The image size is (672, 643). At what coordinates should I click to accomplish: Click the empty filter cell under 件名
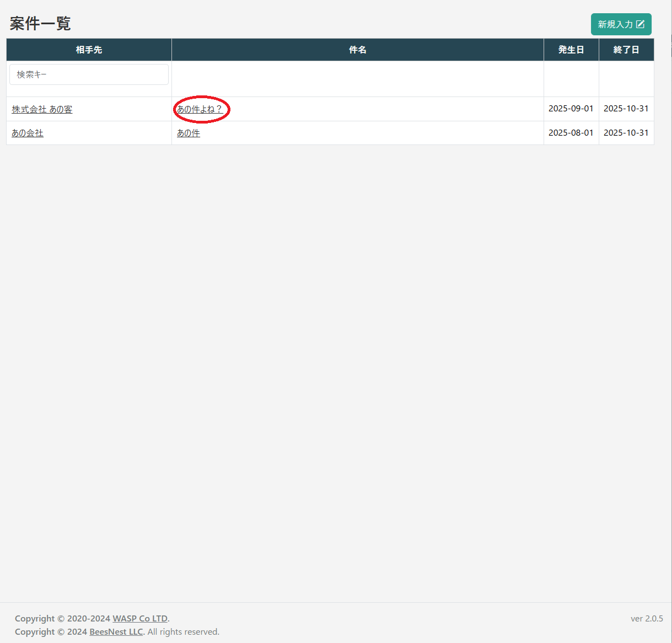coord(357,79)
